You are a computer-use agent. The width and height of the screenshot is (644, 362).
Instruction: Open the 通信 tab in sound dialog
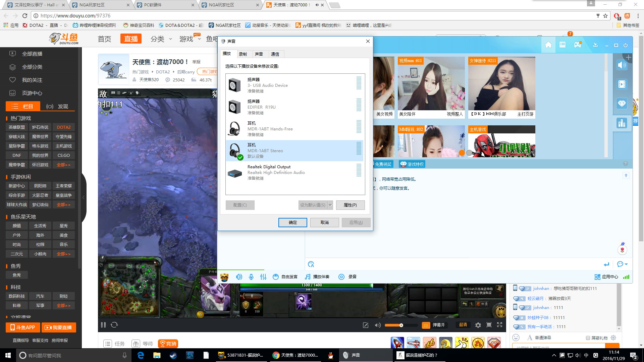click(275, 54)
